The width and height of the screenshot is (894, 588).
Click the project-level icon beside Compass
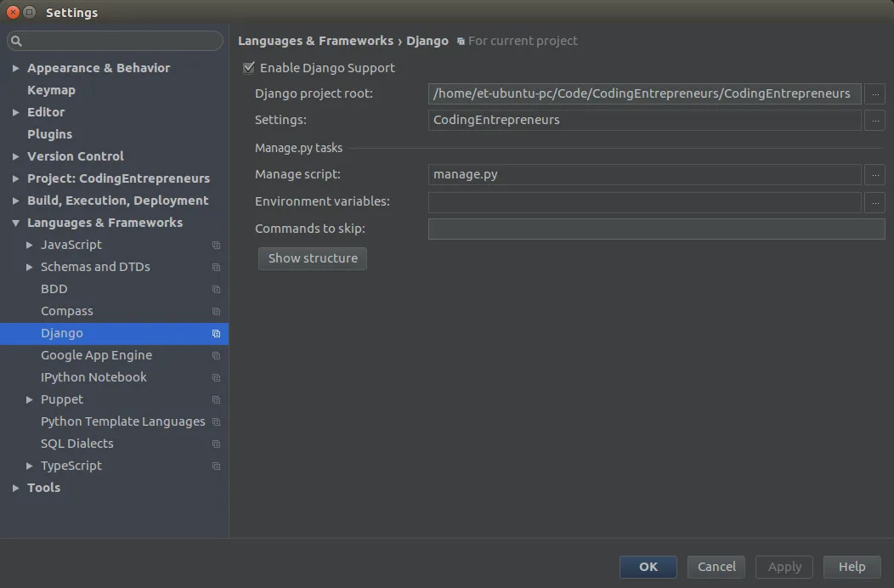[216, 311]
